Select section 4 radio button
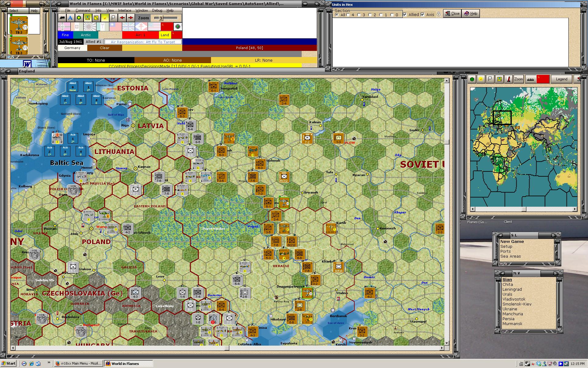 click(x=348, y=15)
